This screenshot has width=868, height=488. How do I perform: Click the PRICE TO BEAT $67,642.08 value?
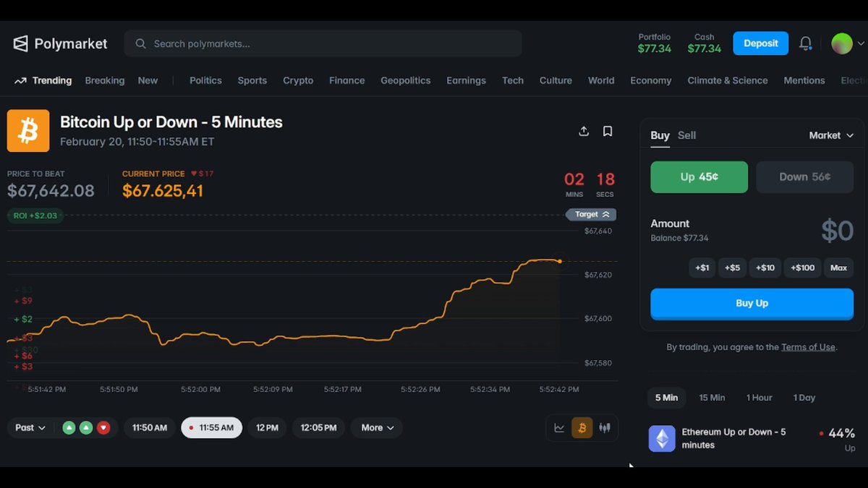(51, 191)
